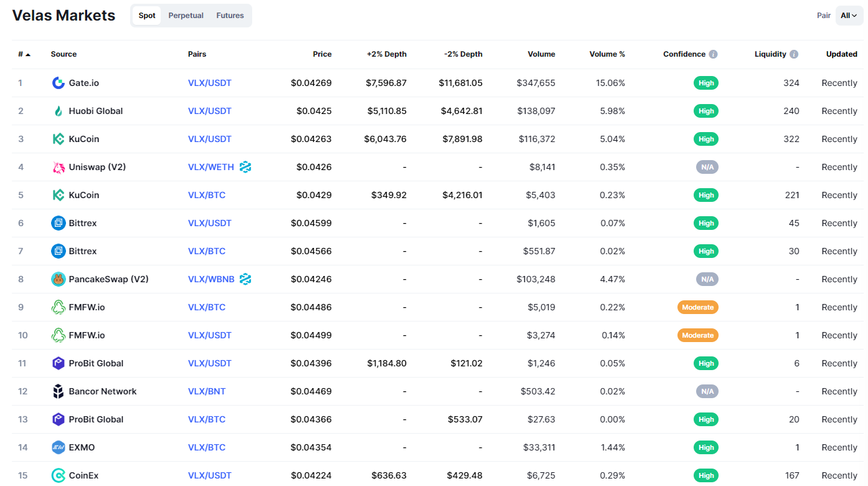The height and width of the screenshot is (486, 868).
Task: Click the $0.04224 CoinEx price
Action: 311,475
